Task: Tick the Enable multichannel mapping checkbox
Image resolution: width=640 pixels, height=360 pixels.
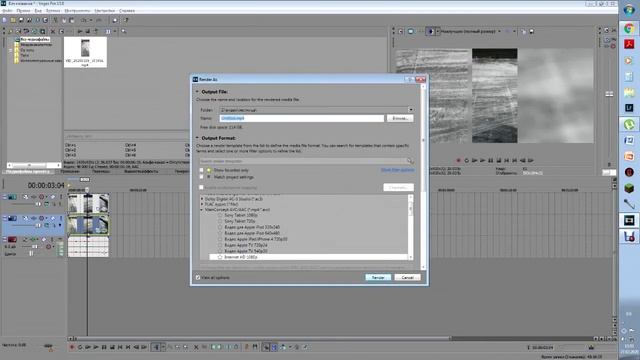Action: pos(202,188)
